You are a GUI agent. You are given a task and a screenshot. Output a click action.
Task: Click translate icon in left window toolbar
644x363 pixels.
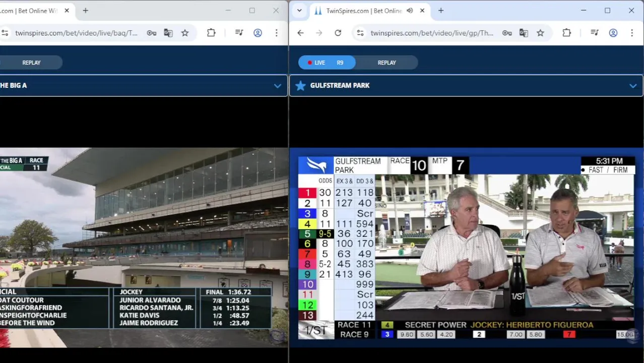click(x=168, y=33)
